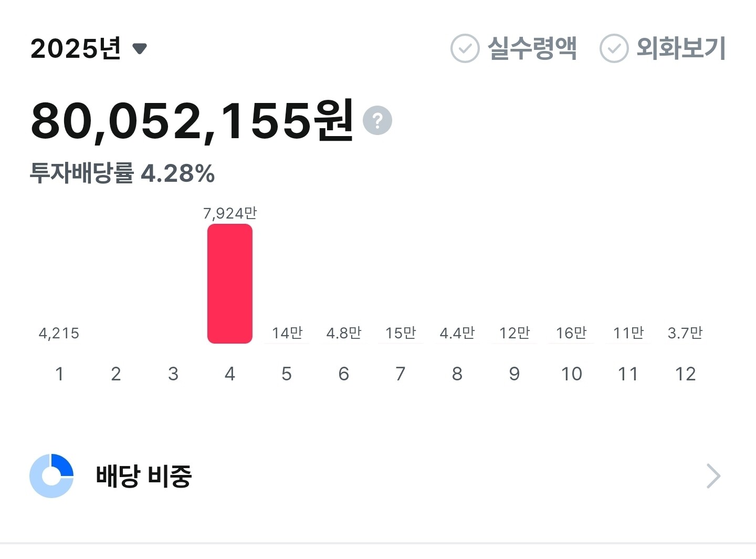Tap the 16만 October value label
Viewport: 756px width, 559px height.
pos(571,333)
